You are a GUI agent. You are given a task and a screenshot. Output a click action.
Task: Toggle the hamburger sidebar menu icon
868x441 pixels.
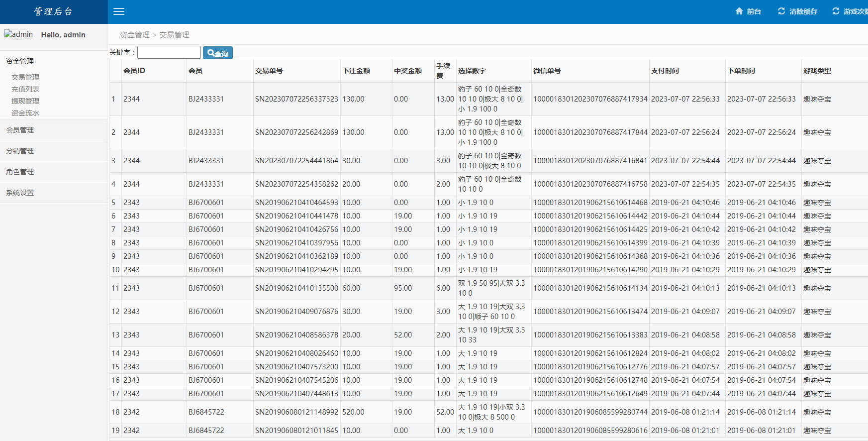(x=119, y=11)
